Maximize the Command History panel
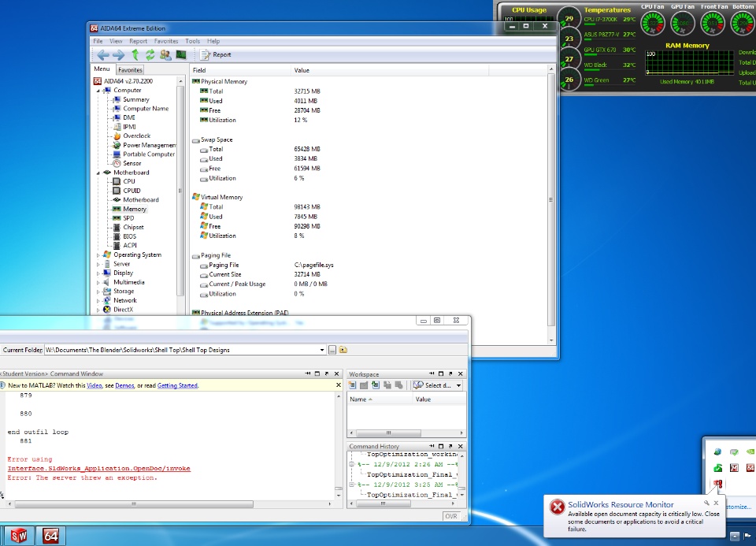Image resolution: width=756 pixels, height=546 pixels. (x=441, y=446)
